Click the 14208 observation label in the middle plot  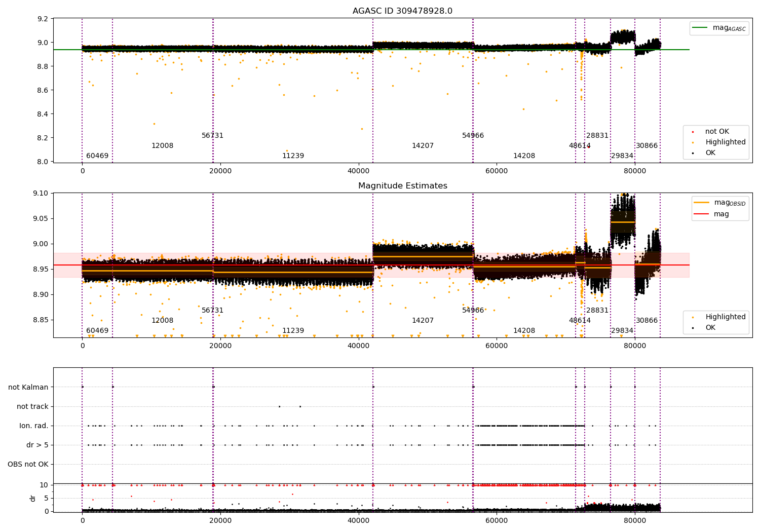pyautogui.click(x=524, y=331)
